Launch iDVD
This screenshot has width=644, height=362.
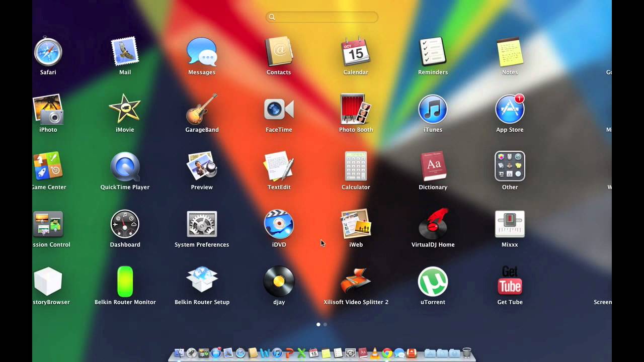coord(279,224)
